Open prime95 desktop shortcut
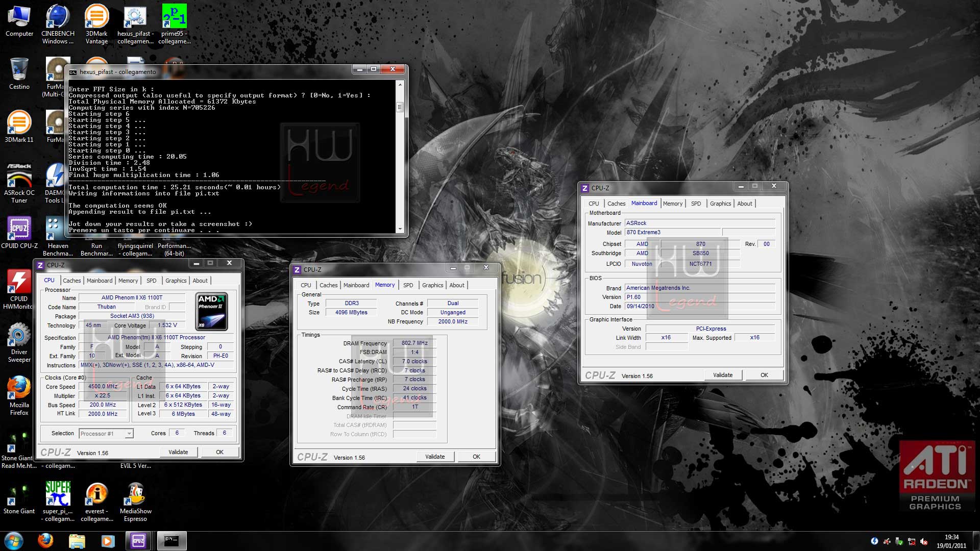This screenshot has height=551, width=980. [174, 24]
